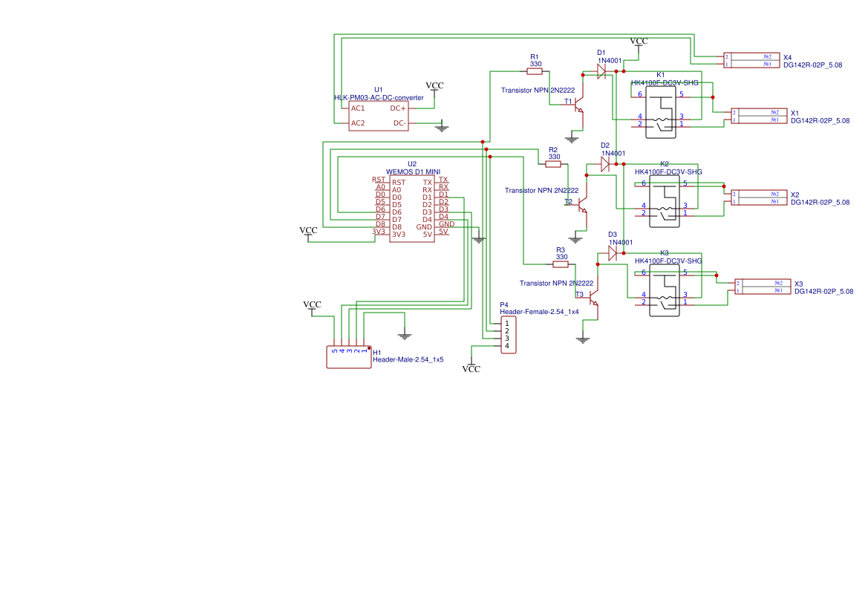Select relay K3 symbol
The image size is (868, 614).
coord(665,289)
